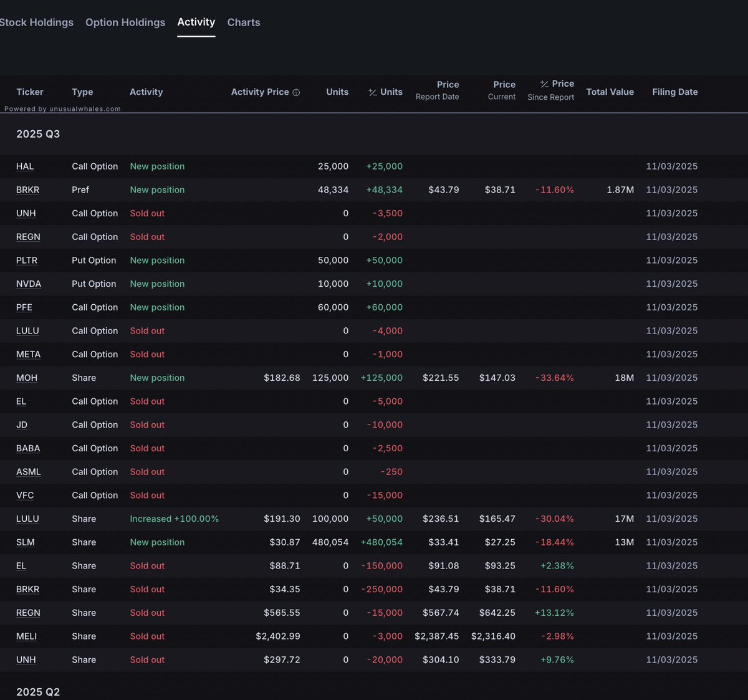Screen dimensions: 748x700
Task: Click the plus/minus icon beside Price Since Report
Action: 544,84
